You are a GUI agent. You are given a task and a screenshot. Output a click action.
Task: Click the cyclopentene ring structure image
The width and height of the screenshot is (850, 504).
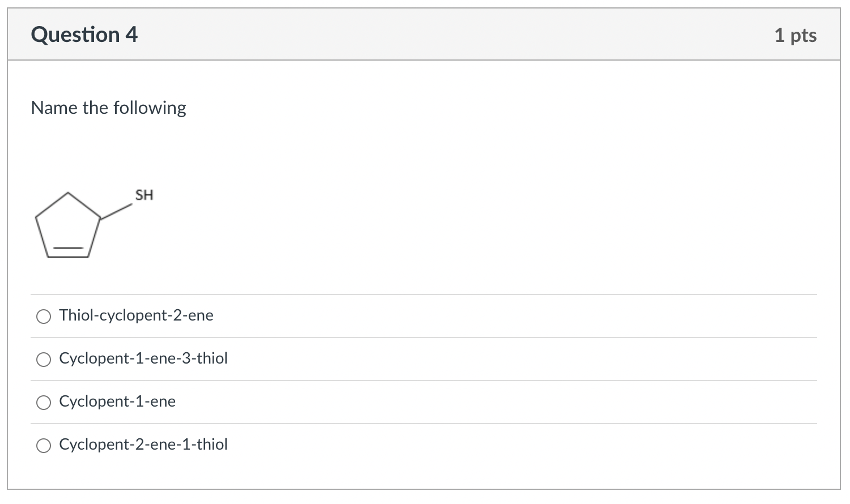(x=94, y=223)
